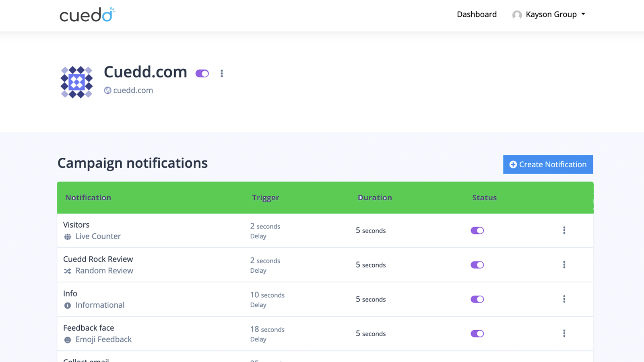
Task: Open Cuedd Rock Review row options
Action: point(564,265)
